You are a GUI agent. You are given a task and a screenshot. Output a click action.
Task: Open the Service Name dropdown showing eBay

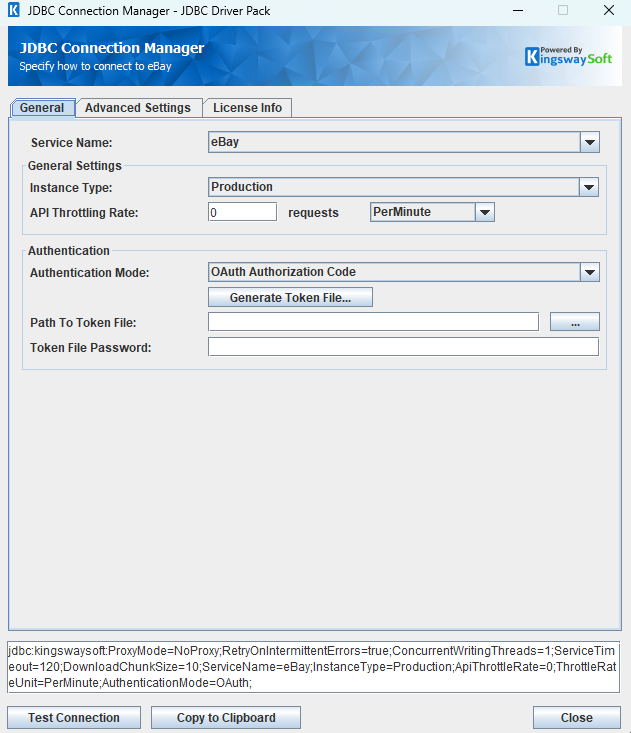coord(403,142)
